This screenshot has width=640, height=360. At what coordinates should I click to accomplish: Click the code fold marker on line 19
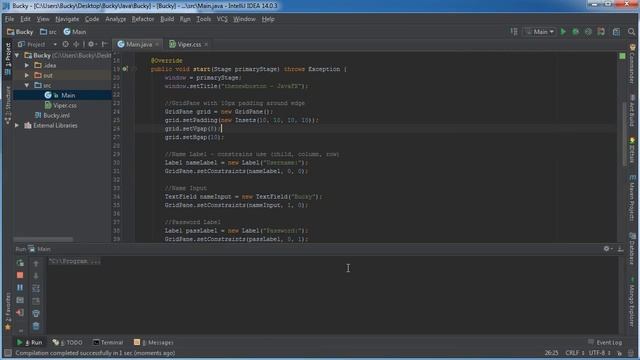coord(134,69)
